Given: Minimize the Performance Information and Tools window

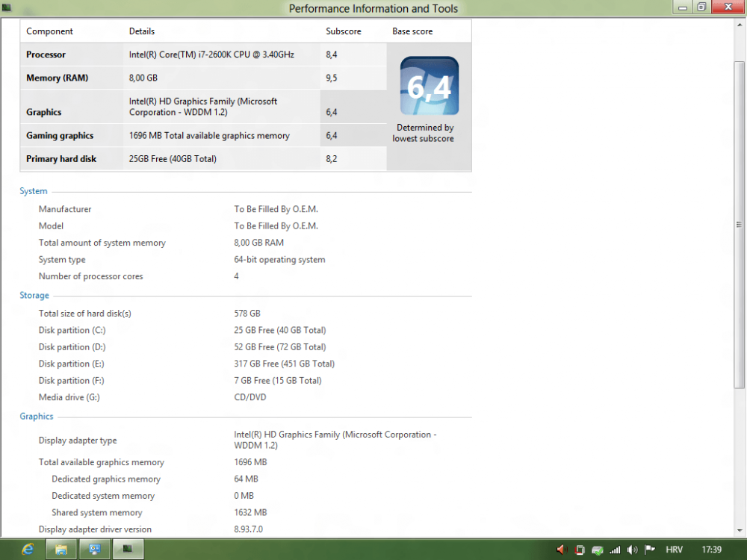Looking at the screenshot, I should coord(683,7).
